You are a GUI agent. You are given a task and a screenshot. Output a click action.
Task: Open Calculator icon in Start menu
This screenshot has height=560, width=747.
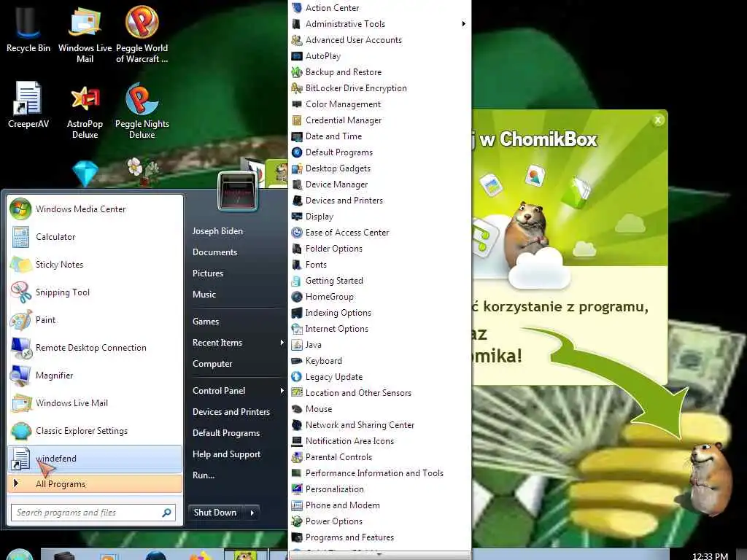click(20, 237)
